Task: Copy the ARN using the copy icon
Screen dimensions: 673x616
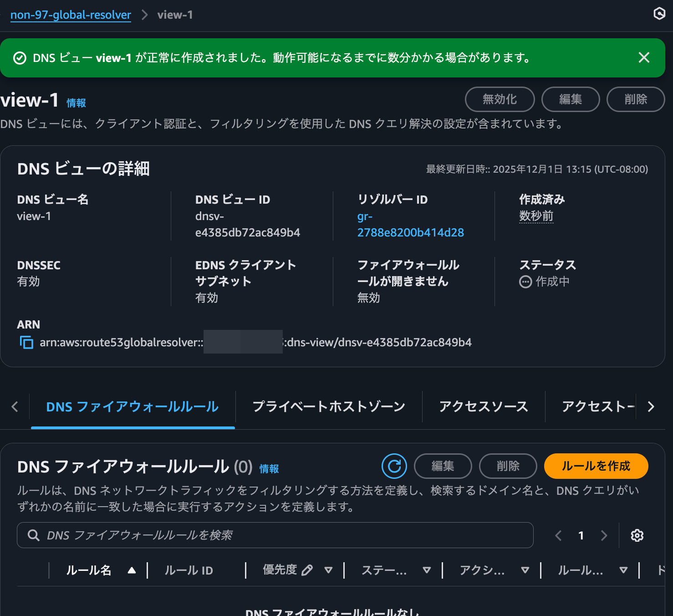Action: (26, 342)
